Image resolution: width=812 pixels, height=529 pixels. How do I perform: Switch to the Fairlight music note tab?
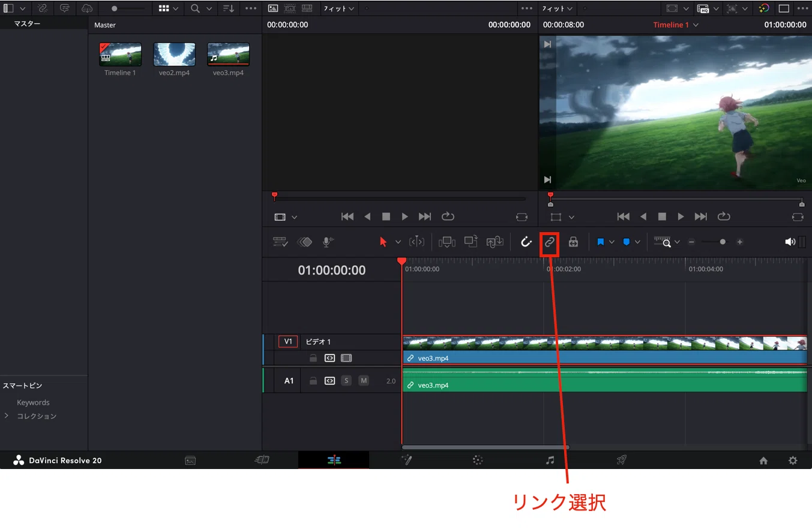click(x=550, y=460)
